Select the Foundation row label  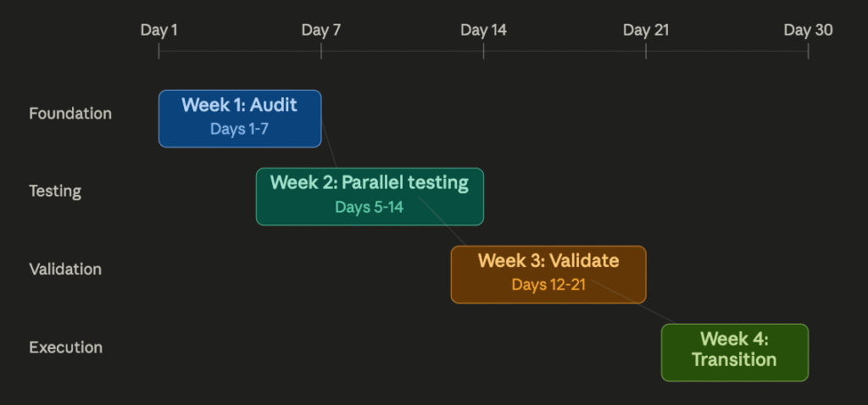[x=70, y=114]
